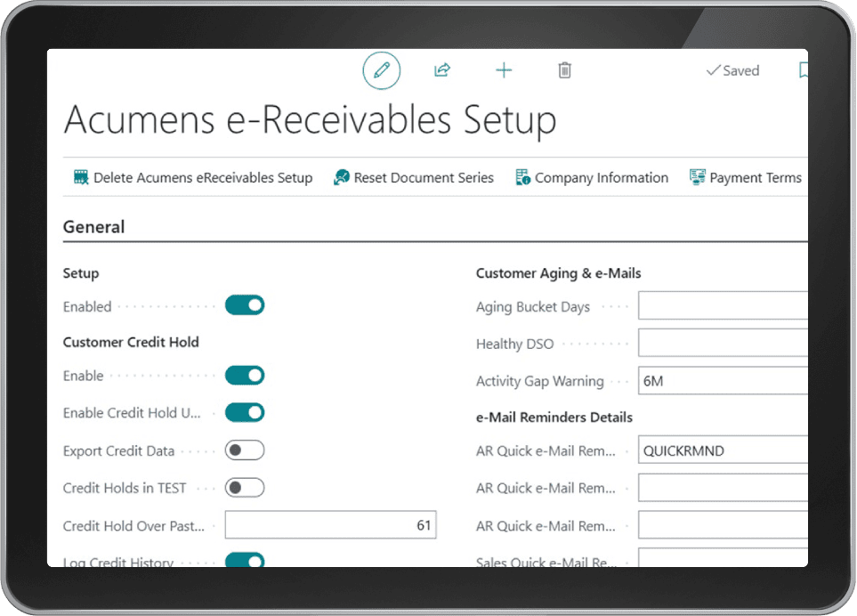Click the QUICKRMND reminder field
The image size is (857, 616).
(724, 450)
